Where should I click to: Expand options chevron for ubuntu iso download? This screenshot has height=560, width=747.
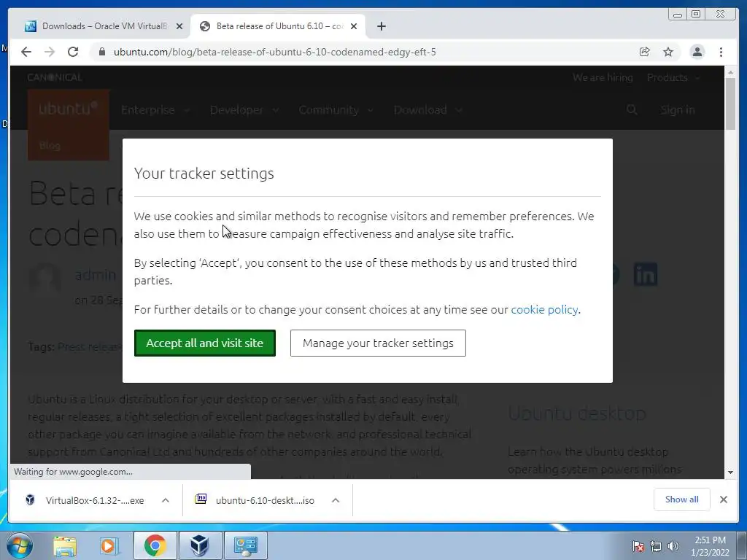click(336, 500)
